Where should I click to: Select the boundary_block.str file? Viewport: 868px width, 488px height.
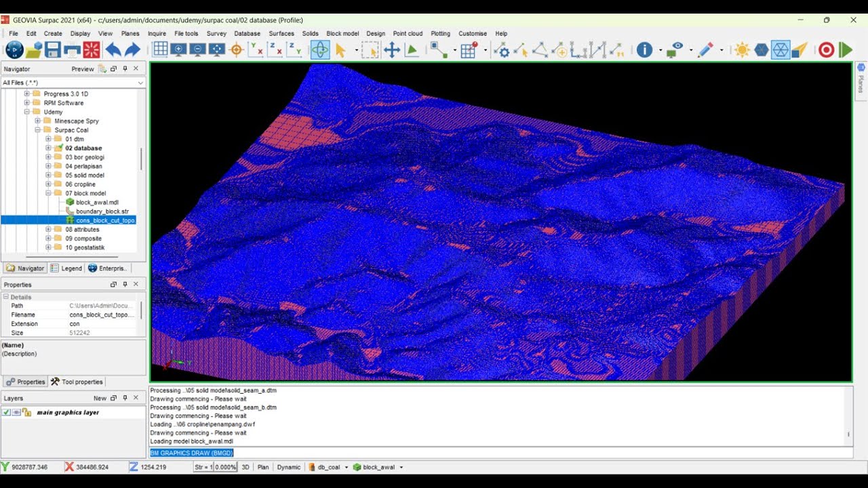coord(102,211)
